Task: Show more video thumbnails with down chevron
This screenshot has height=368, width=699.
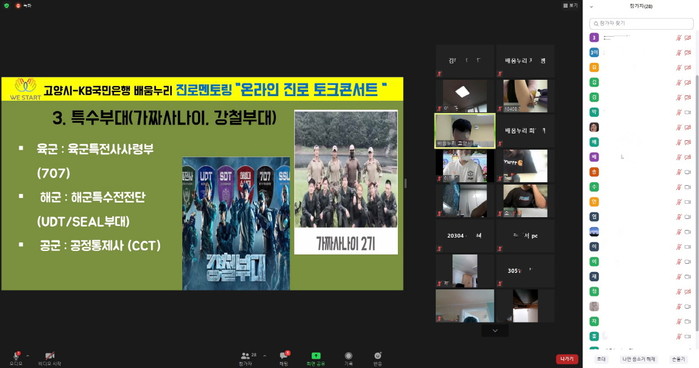Action: [x=495, y=331]
